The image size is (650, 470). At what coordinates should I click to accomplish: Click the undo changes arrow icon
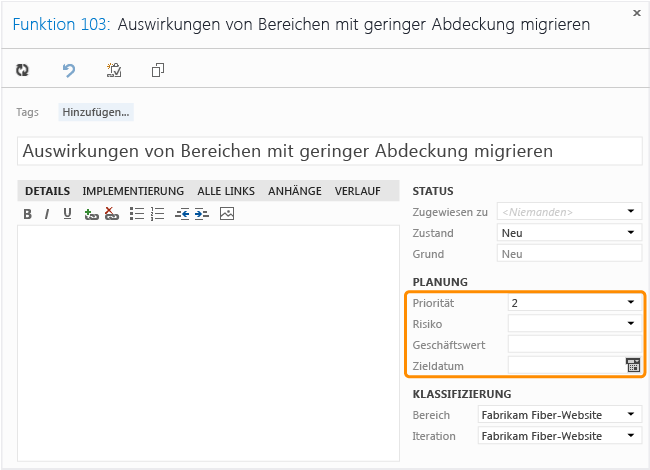[x=69, y=70]
